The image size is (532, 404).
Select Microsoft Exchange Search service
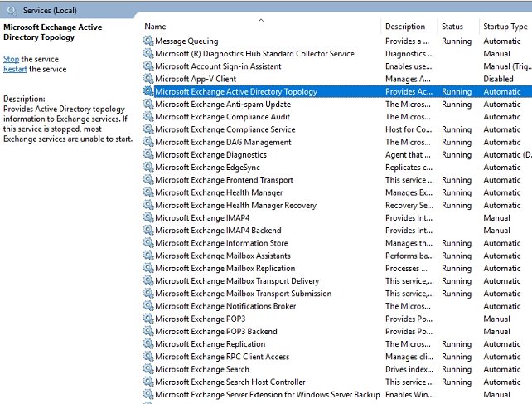tap(202, 369)
